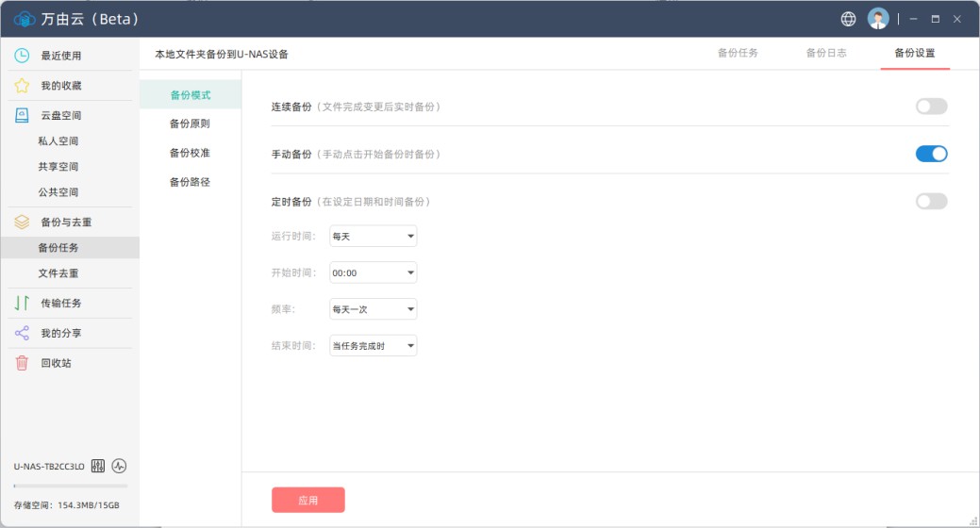Turn off 手动备份 manual backup switch
This screenshot has height=528, width=980.
click(x=931, y=154)
